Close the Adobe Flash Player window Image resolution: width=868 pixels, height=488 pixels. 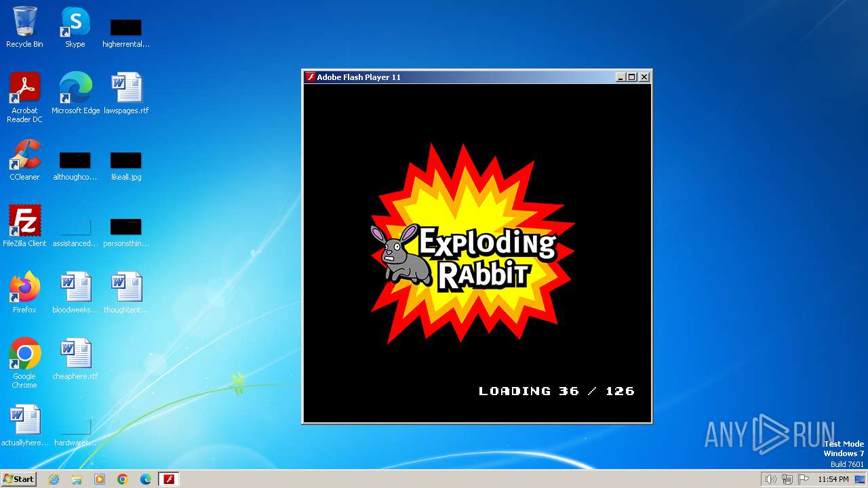pyautogui.click(x=644, y=77)
